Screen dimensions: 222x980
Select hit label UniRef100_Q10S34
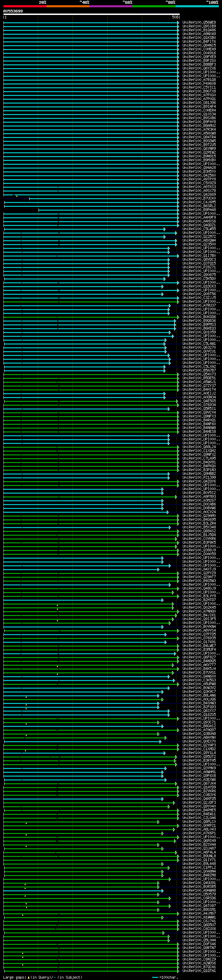[x=199, y=114]
